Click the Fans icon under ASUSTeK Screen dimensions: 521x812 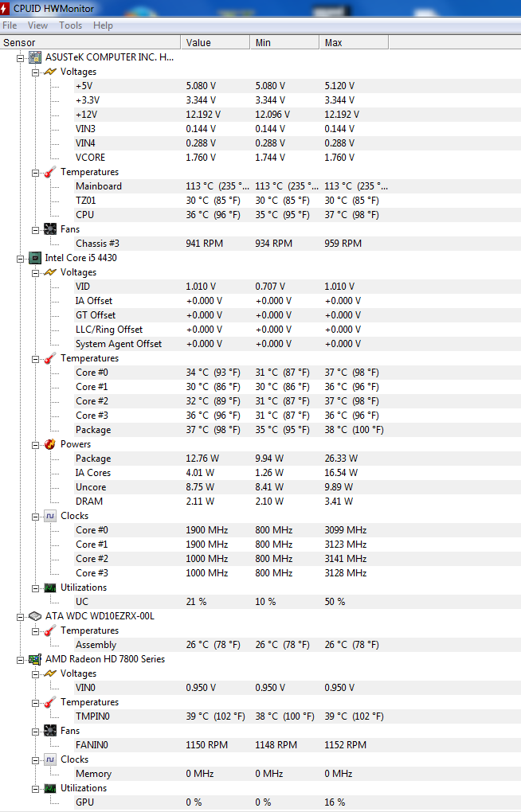pos(49,229)
